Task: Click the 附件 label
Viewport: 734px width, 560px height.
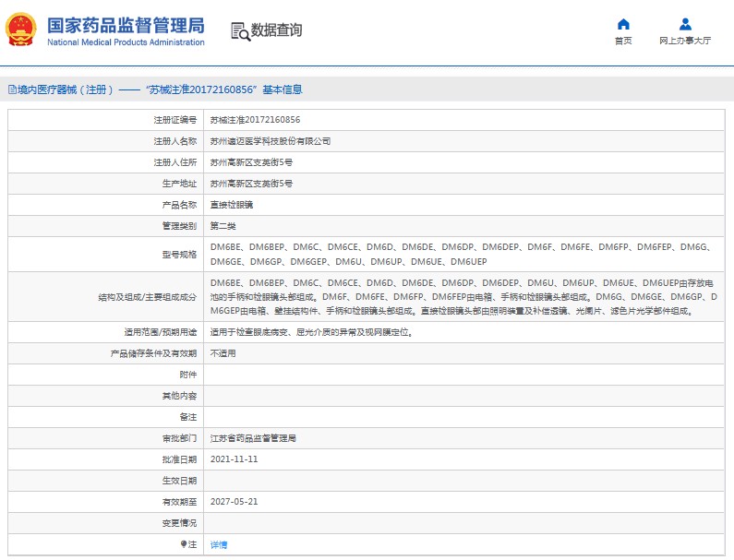Action: tap(188, 375)
